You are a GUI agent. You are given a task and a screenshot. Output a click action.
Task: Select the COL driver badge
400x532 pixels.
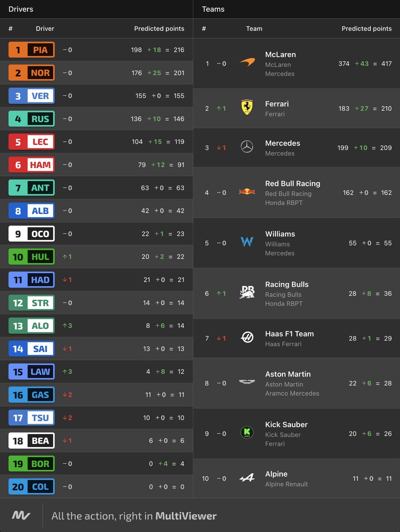[x=31, y=487]
